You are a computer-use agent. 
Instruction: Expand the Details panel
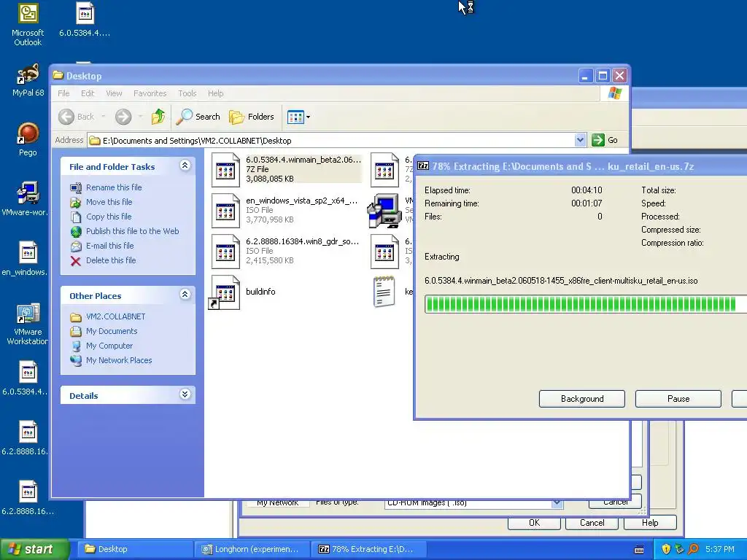tap(185, 394)
